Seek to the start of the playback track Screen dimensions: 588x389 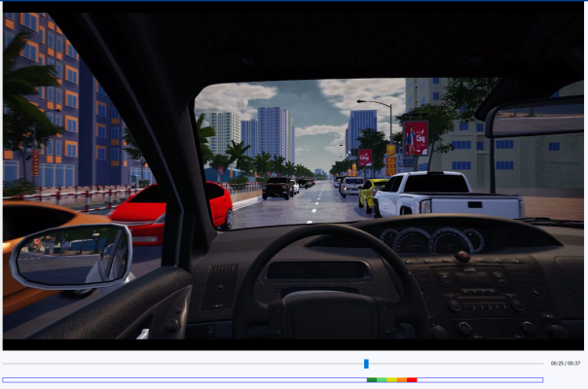click(5, 364)
